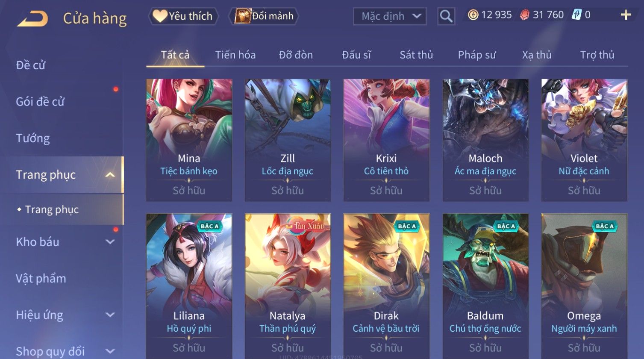Screen dimensions: 644x359
Task: Open the Mặc định sort dropdown
Action: (x=390, y=16)
